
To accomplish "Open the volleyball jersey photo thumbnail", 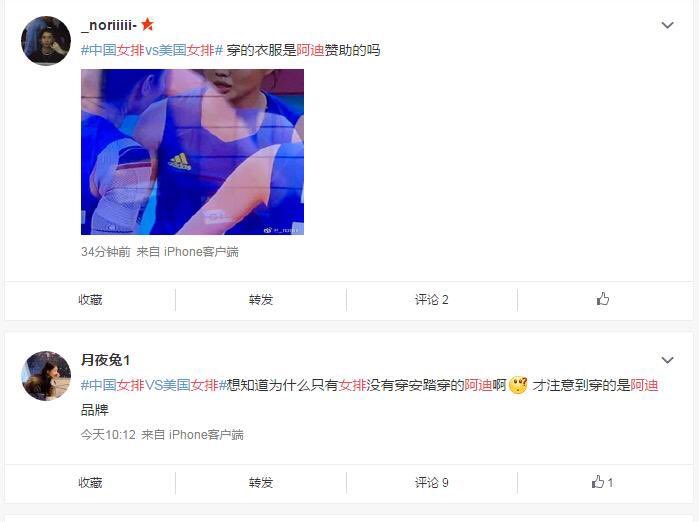I will coord(192,152).
